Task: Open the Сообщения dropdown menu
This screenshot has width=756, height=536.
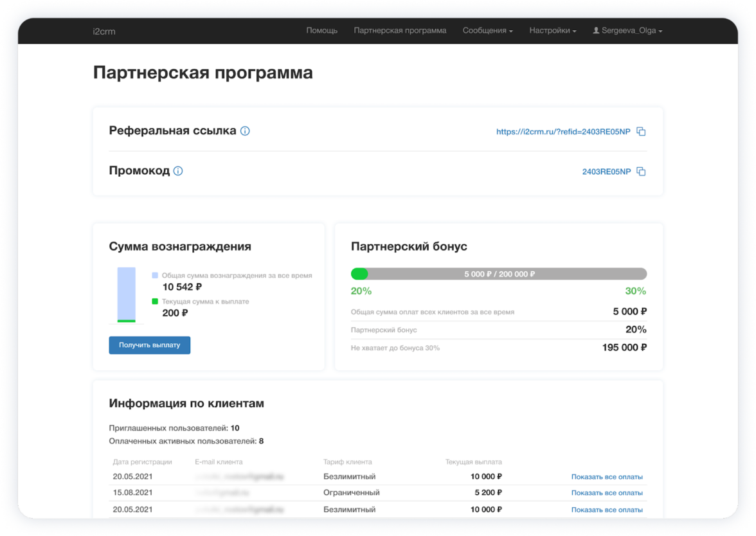Action: 487,31
